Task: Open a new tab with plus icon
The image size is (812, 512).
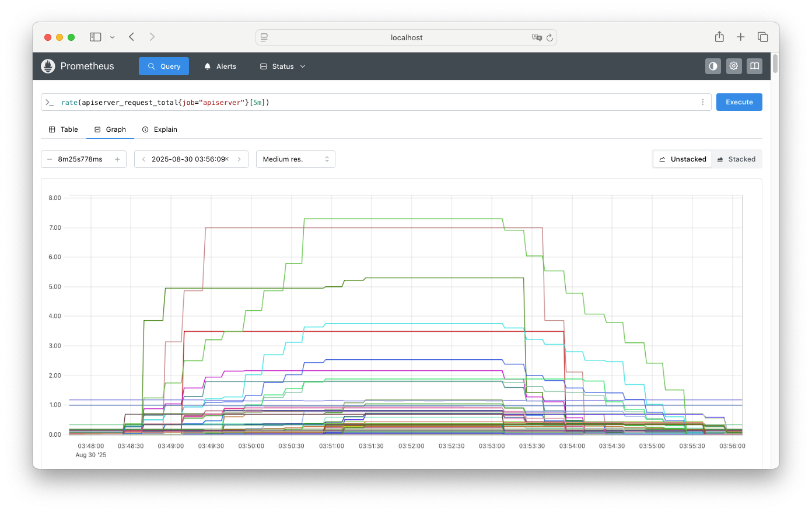Action: 741,37
